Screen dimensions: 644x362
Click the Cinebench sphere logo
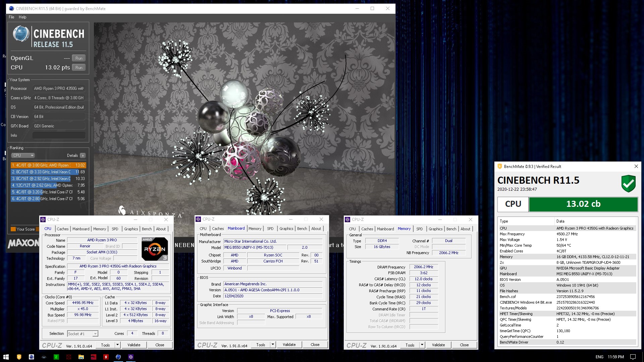(x=21, y=34)
